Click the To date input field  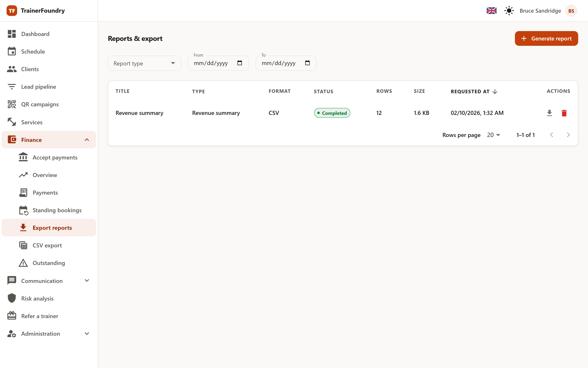tap(286, 63)
